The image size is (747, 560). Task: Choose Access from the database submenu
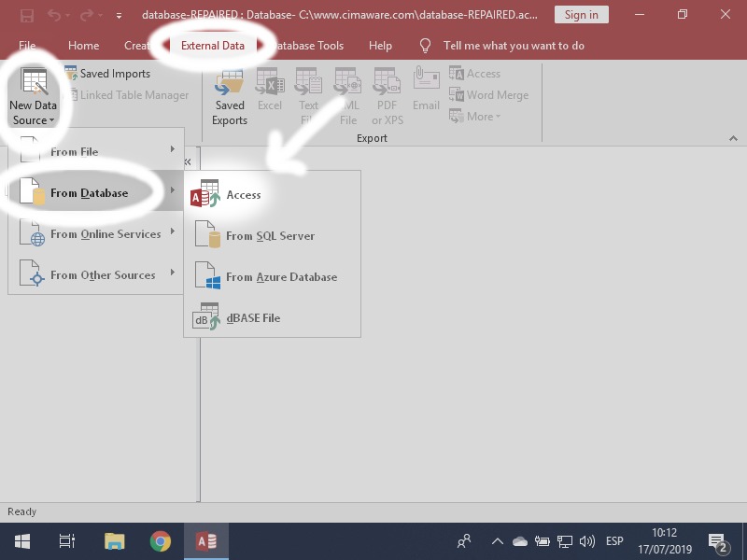[273, 194]
